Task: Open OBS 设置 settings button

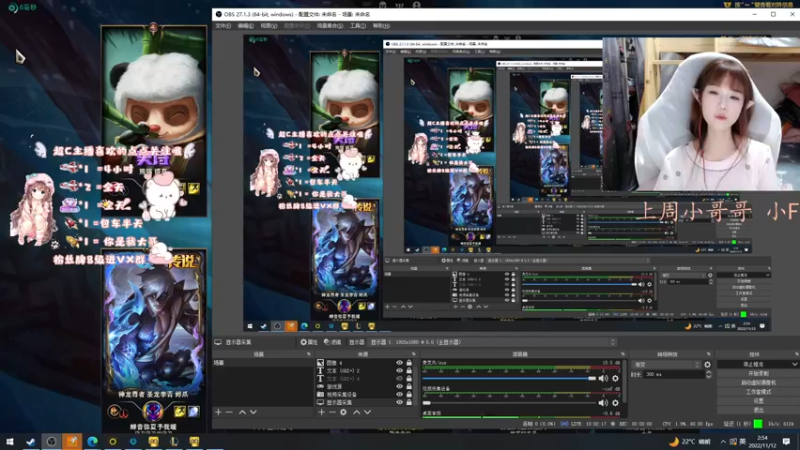Action: [x=758, y=401]
